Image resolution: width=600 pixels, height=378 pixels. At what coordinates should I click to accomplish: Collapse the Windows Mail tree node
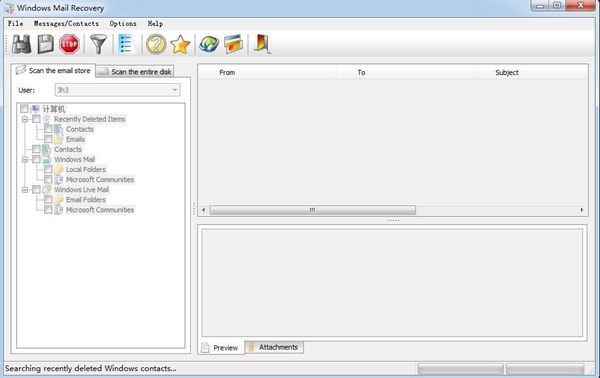coord(25,160)
